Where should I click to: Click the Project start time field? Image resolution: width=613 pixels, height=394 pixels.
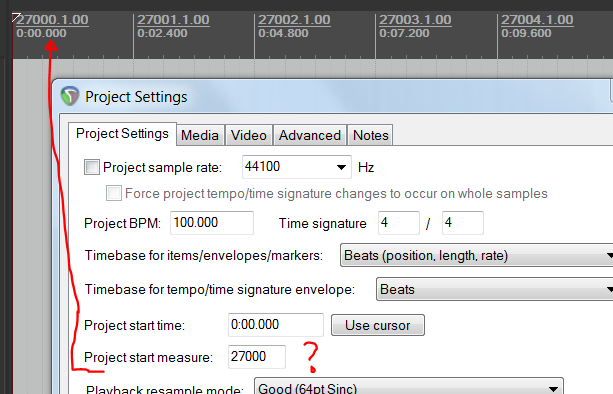pyautogui.click(x=276, y=324)
